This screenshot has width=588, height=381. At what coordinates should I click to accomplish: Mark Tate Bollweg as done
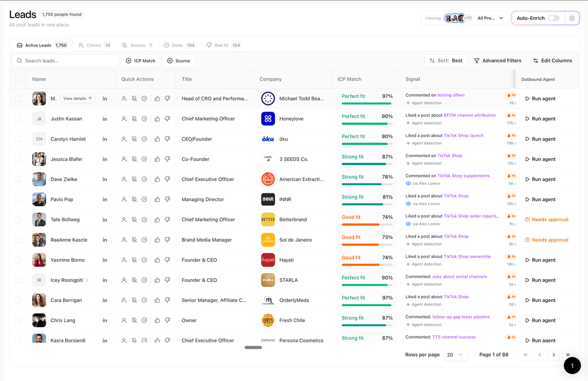(x=144, y=220)
